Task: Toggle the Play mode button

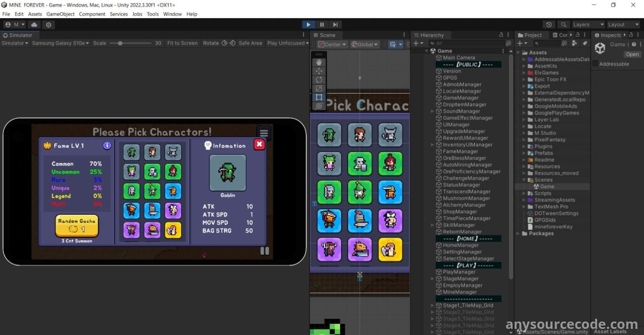Action: click(x=308, y=25)
